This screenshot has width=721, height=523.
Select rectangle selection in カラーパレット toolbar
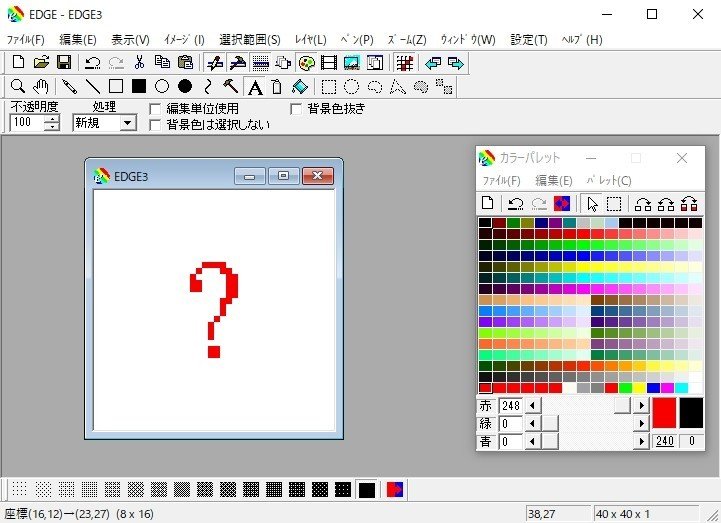(x=614, y=203)
